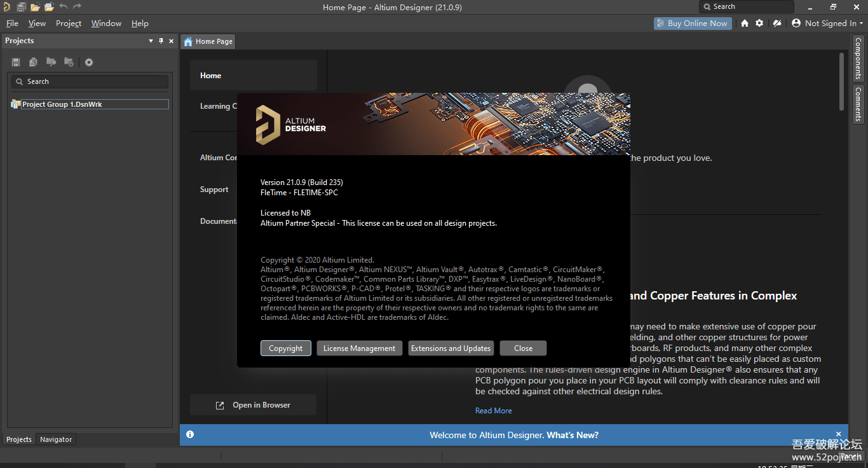Screen dimensions: 868x468
Task: Open Projects panel options dropdown arrow
Action: [151, 41]
